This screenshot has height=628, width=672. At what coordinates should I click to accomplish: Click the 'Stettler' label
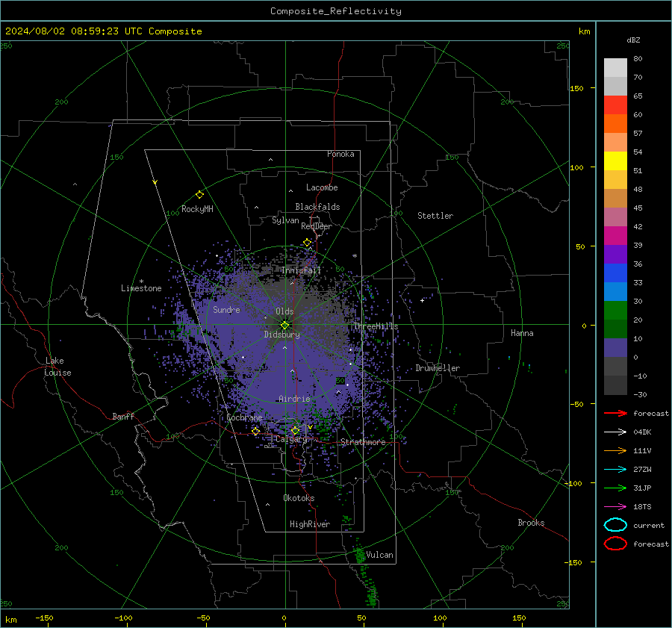pyautogui.click(x=435, y=216)
